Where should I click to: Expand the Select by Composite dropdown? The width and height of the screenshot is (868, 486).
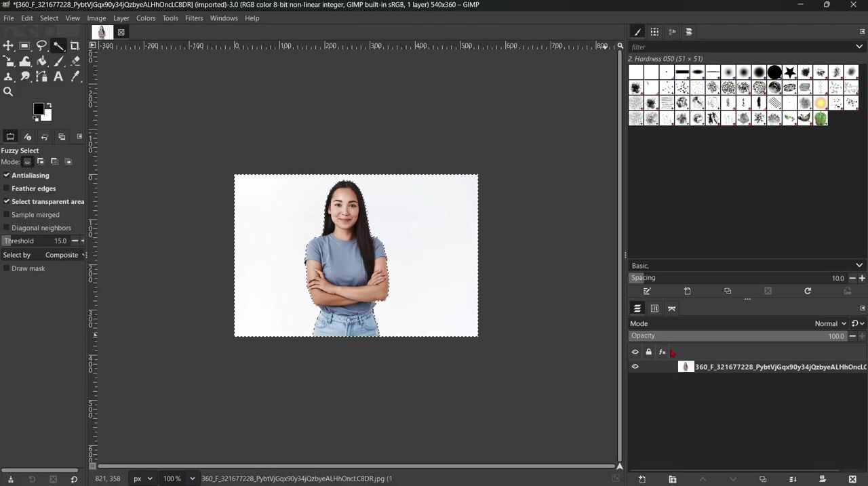pyautogui.click(x=65, y=255)
